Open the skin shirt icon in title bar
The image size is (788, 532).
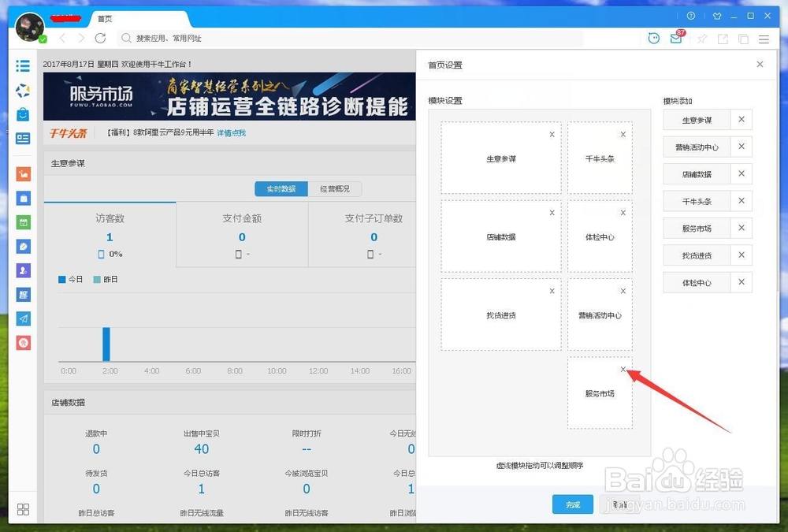click(717, 16)
